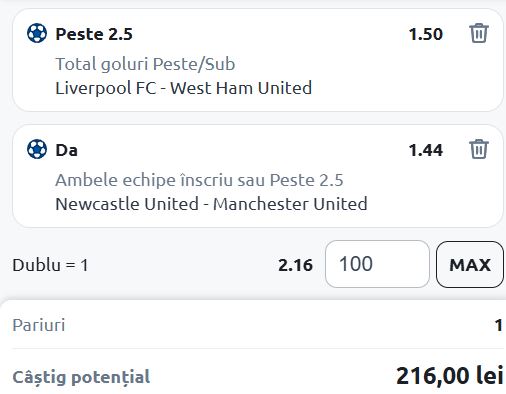Click the Pariuri summary label
The height and width of the screenshot is (394, 506).
39,325
